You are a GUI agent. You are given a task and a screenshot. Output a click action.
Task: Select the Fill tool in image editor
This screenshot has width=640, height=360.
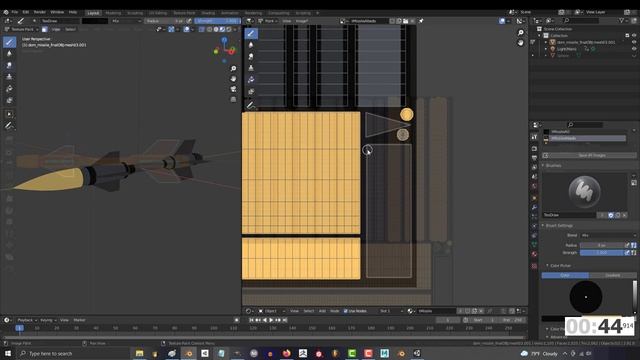click(x=251, y=80)
